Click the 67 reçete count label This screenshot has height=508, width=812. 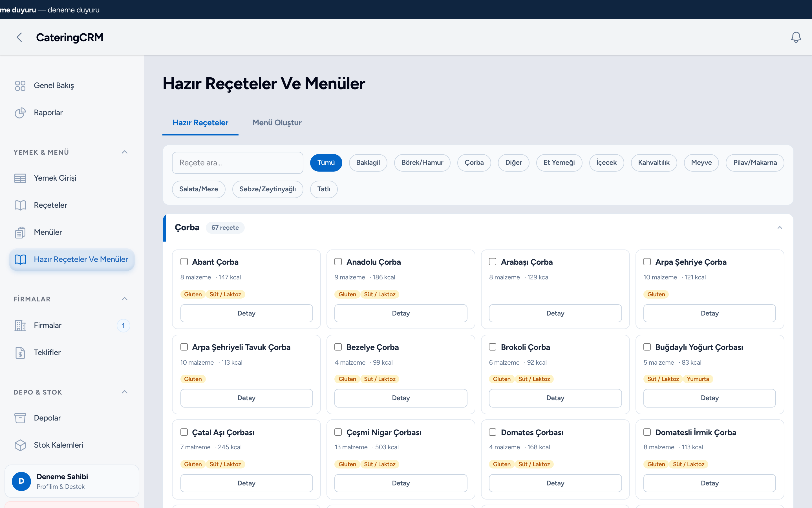(x=225, y=228)
